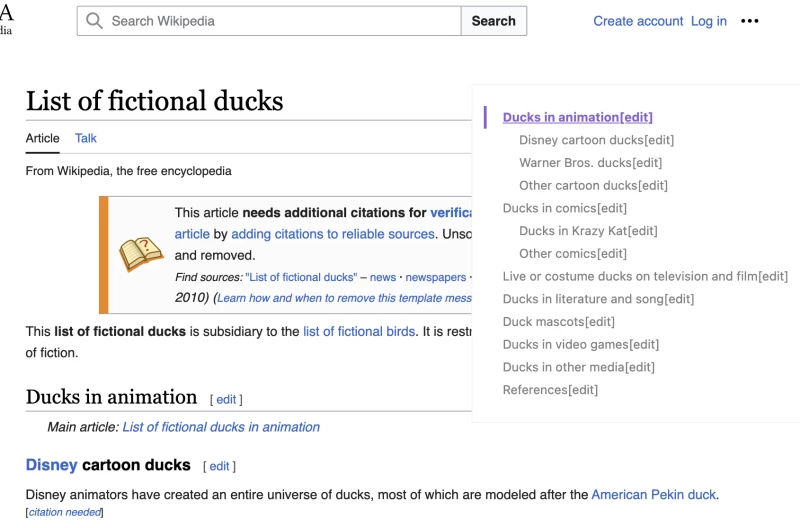This screenshot has width=800, height=528.
Task: Click the Wikipedia logo at top left
Action: point(6,20)
